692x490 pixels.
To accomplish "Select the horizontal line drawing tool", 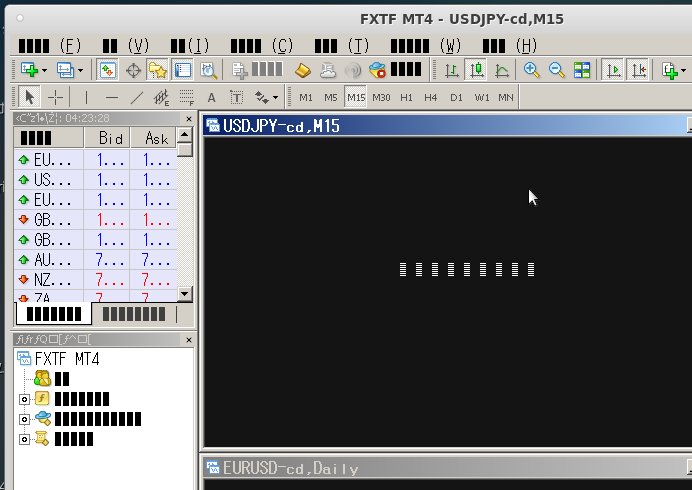I will (x=112, y=97).
